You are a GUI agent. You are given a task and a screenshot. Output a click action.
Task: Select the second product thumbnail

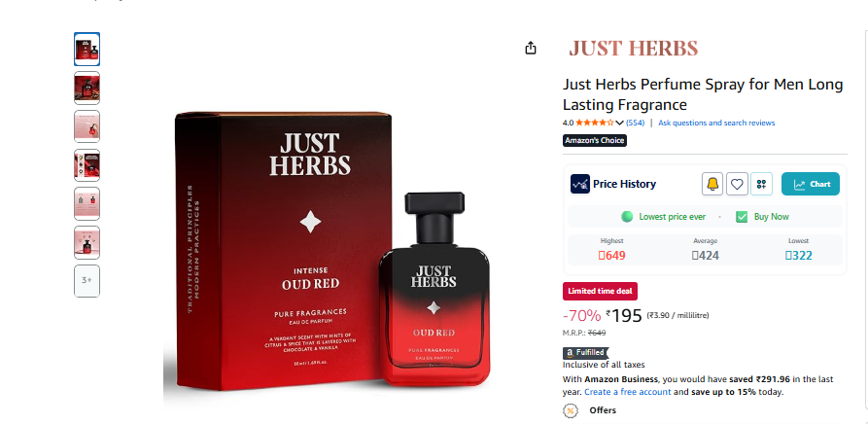pyautogui.click(x=87, y=88)
